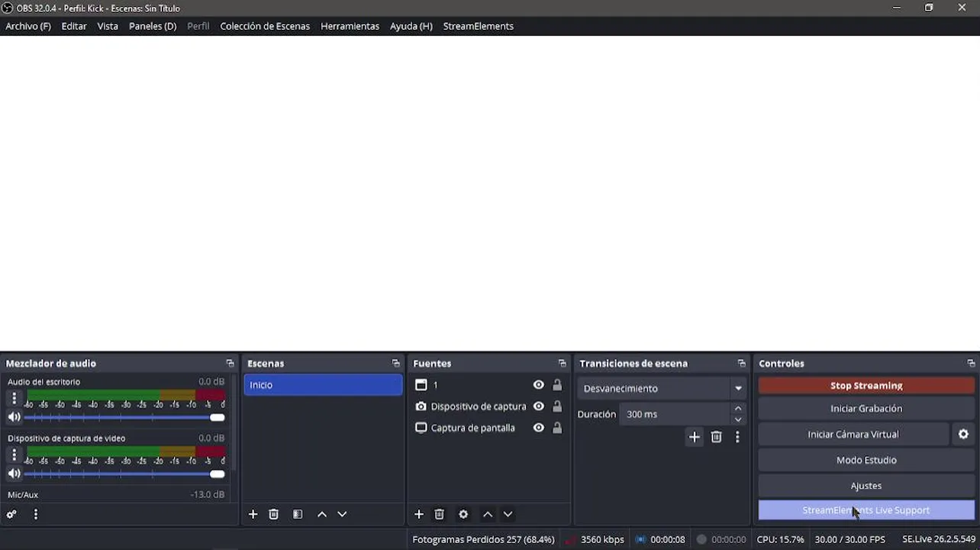Adjust Dispositivo de captura de video volume slider
Image resolution: width=980 pixels, height=550 pixels.
point(124,474)
